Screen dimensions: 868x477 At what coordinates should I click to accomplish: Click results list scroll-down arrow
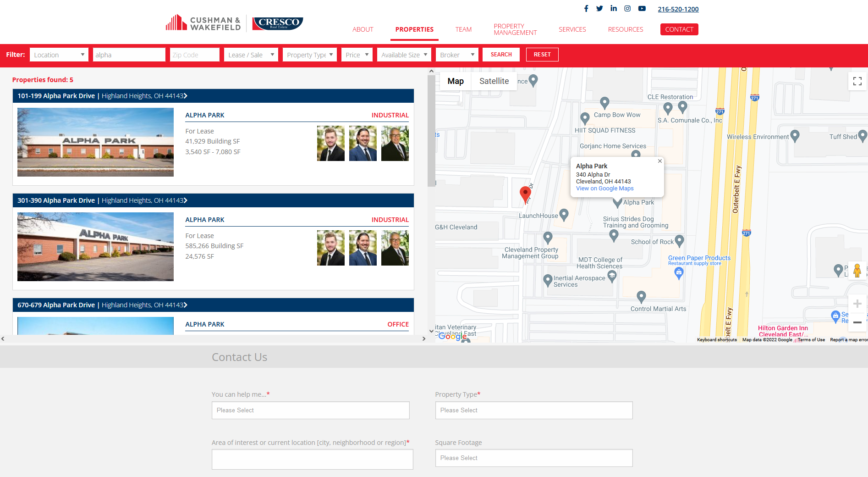coord(431,331)
